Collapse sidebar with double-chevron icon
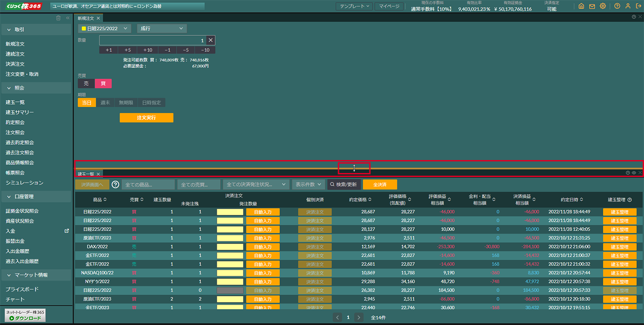This screenshot has width=644, height=325. [68, 18]
